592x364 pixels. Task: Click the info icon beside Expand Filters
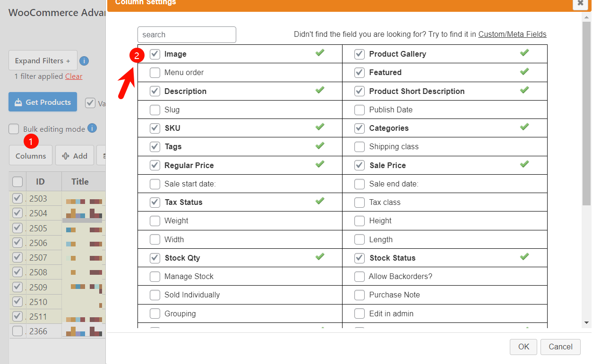[84, 60]
